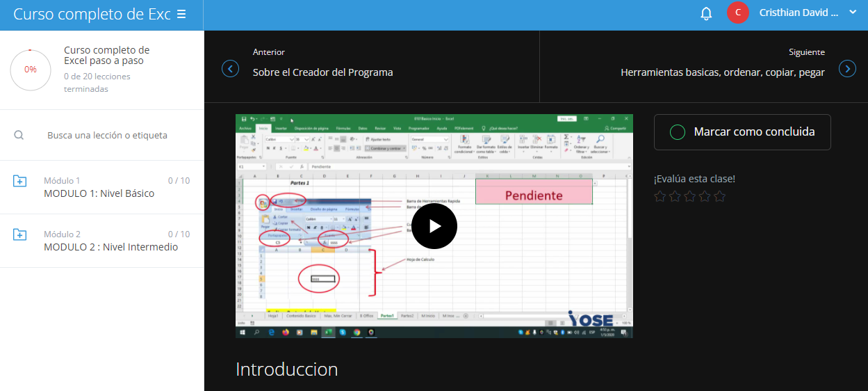Rate the class with first star
The width and height of the screenshot is (868, 391).
[660, 197]
